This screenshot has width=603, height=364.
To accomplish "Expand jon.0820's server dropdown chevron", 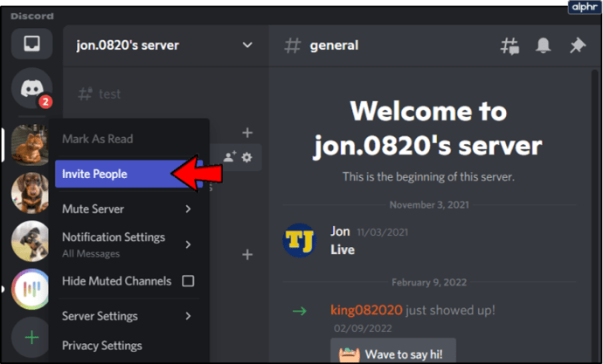I will [x=247, y=45].
